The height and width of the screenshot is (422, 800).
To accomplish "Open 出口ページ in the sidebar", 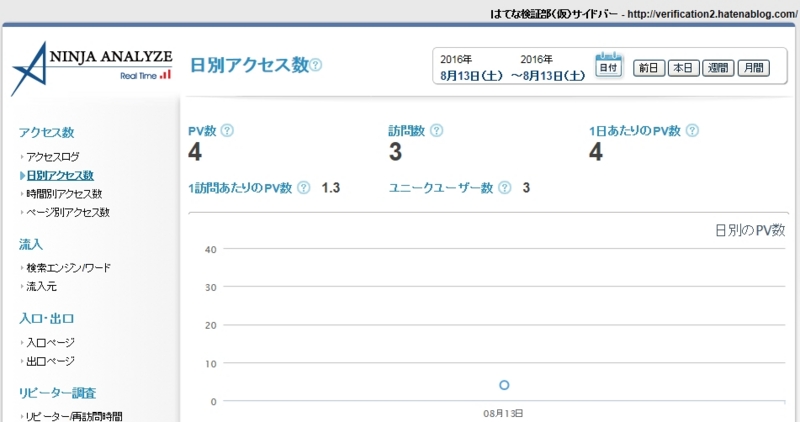I will pyautogui.click(x=50, y=361).
